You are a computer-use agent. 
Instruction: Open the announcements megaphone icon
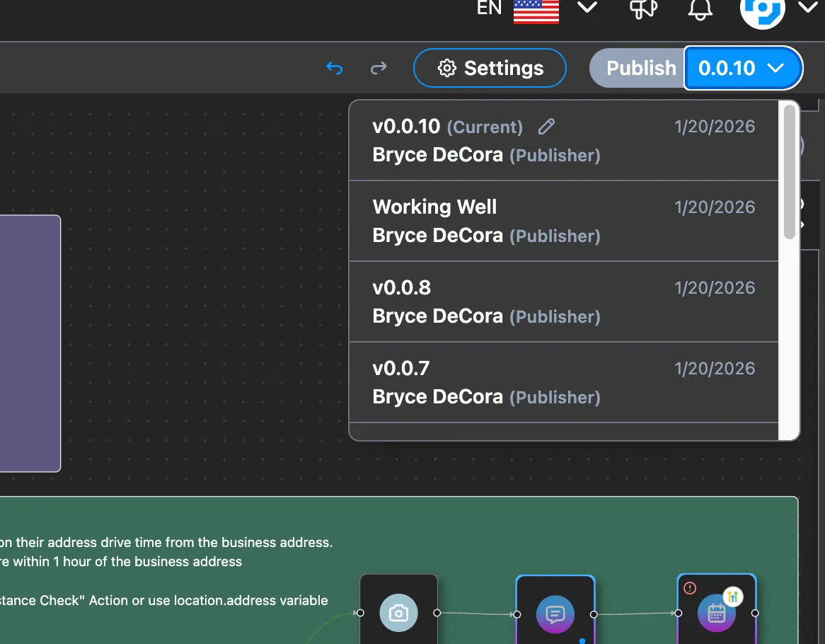tap(643, 8)
